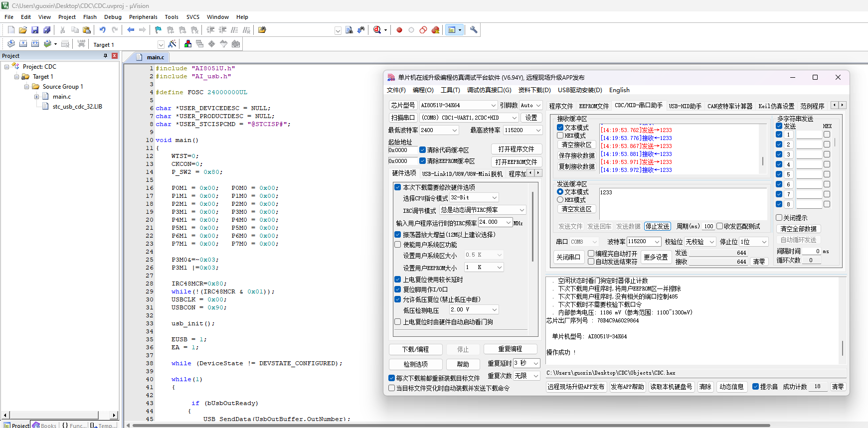The height and width of the screenshot is (428, 868).
Task: Click the Rebuild all target files icon
Action: tap(35, 44)
